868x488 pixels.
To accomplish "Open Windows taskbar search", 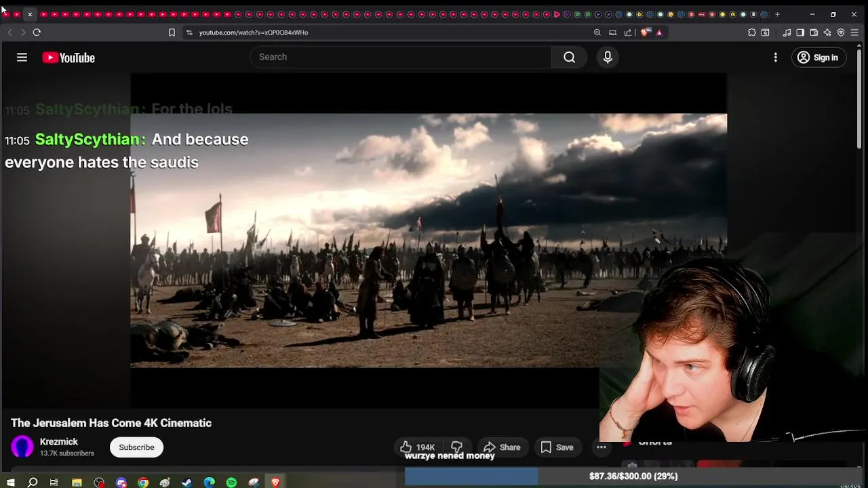I will tap(33, 483).
